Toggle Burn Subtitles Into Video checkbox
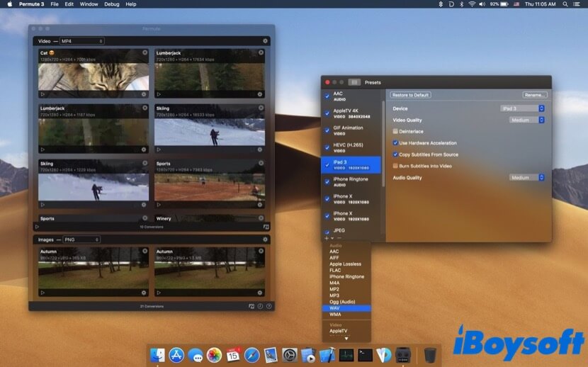This screenshot has width=588, height=367. 395,166
